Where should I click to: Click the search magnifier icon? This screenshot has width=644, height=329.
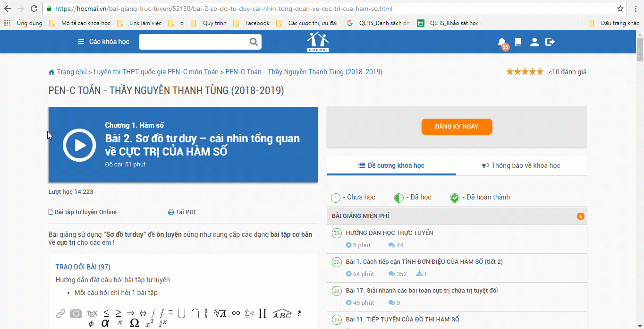pos(254,42)
